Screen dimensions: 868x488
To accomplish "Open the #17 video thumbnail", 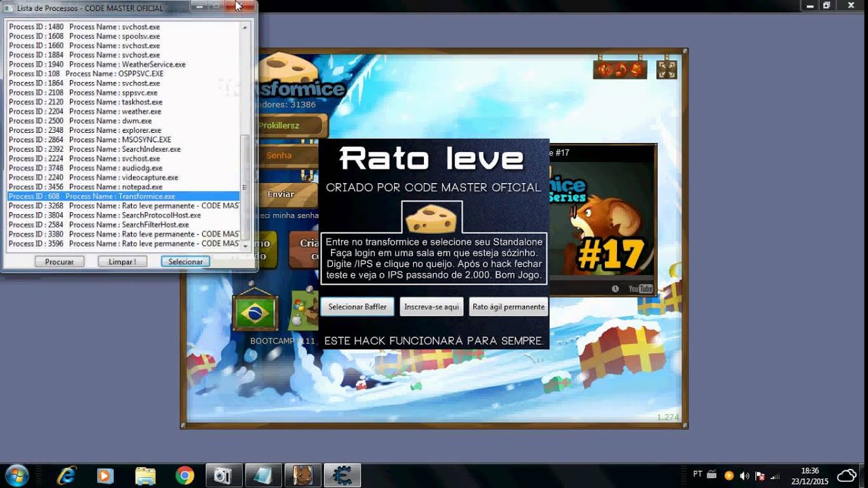I will point(601,218).
